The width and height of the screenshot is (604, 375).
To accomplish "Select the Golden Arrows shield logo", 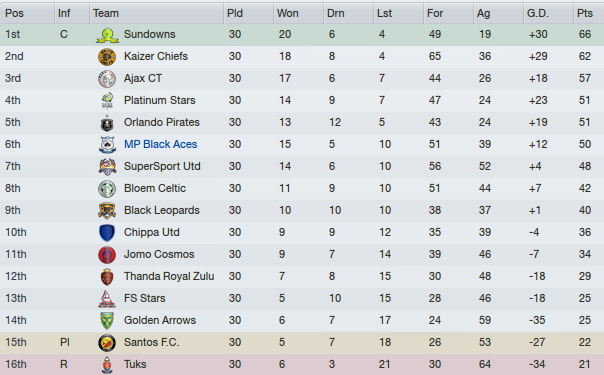I will (x=107, y=321).
